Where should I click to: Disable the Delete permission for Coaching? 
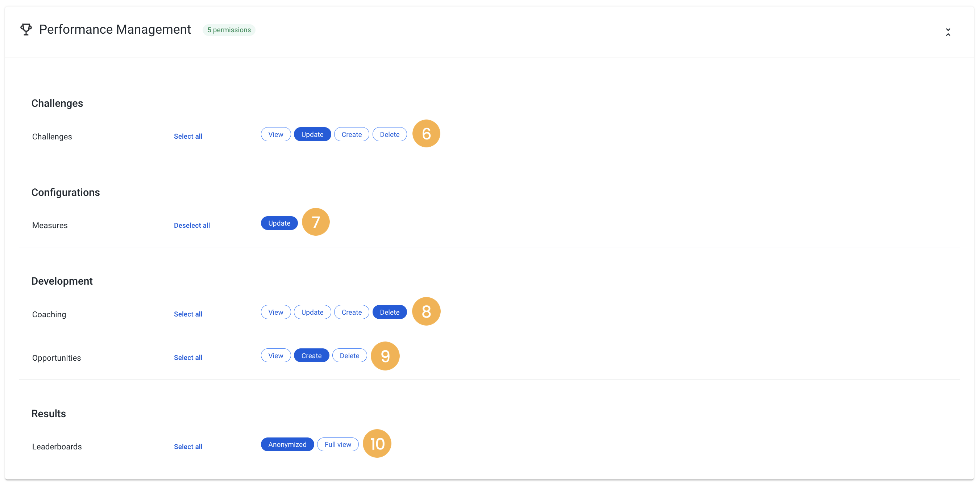click(x=389, y=312)
